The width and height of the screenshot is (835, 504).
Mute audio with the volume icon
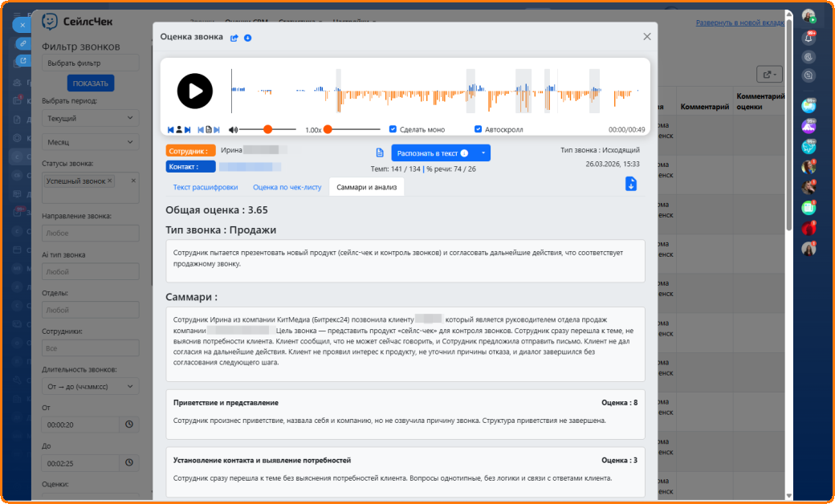(x=233, y=130)
